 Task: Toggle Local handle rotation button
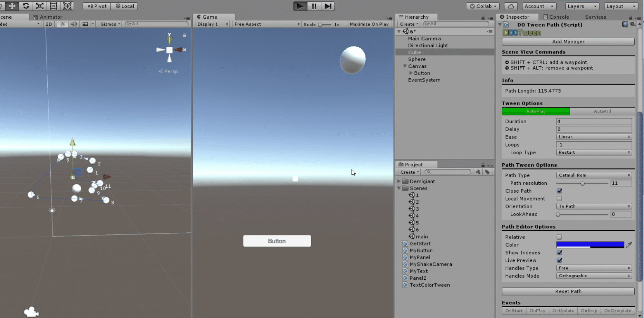124,6
